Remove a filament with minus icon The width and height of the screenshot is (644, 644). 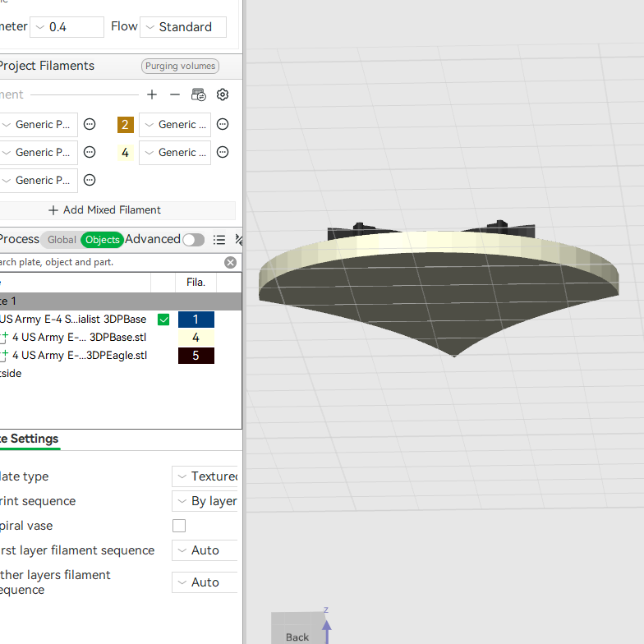[175, 94]
